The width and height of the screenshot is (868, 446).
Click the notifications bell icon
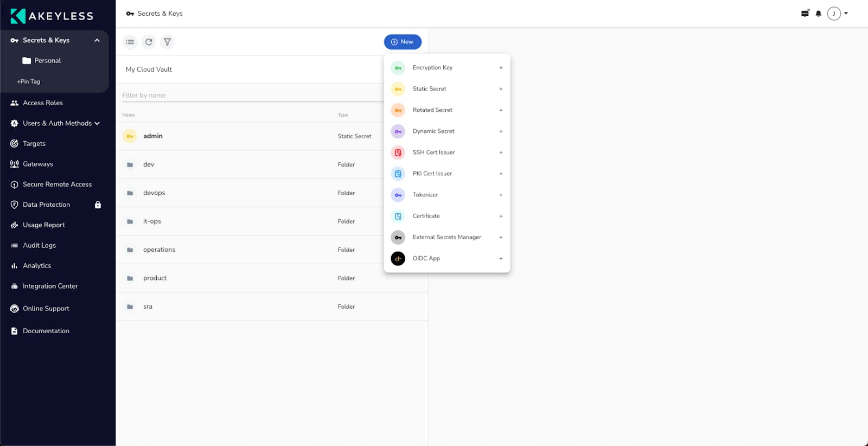(818, 14)
